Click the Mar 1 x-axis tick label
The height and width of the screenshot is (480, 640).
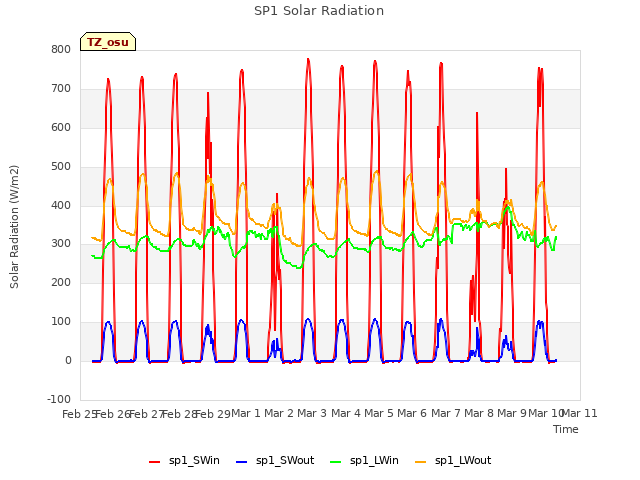click(x=246, y=413)
